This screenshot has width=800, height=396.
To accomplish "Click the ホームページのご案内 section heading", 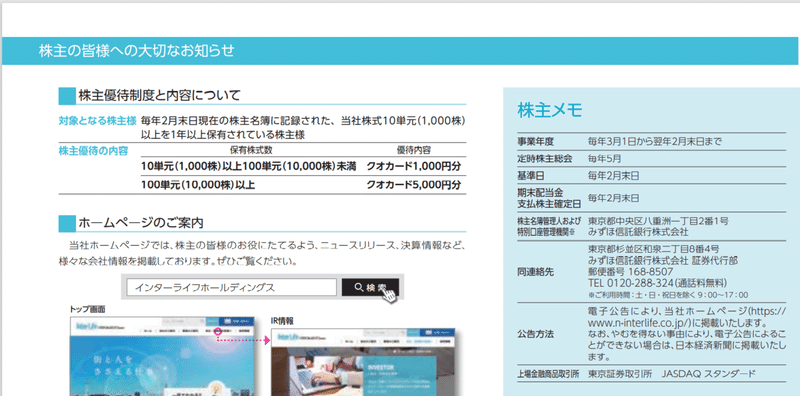I will (141, 223).
